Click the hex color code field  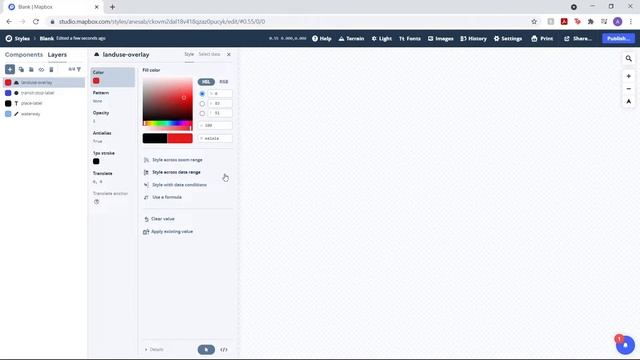215,138
